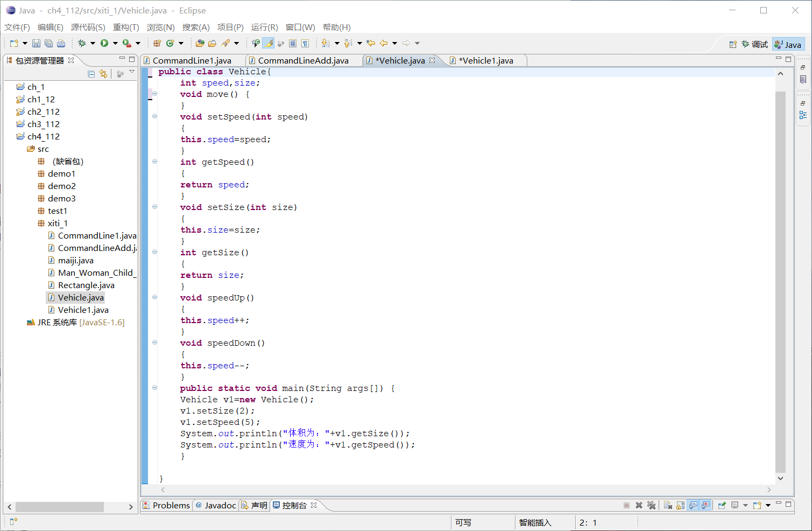Collapse the main method fold marker
812x531 pixels.
(x=154, y=388)
